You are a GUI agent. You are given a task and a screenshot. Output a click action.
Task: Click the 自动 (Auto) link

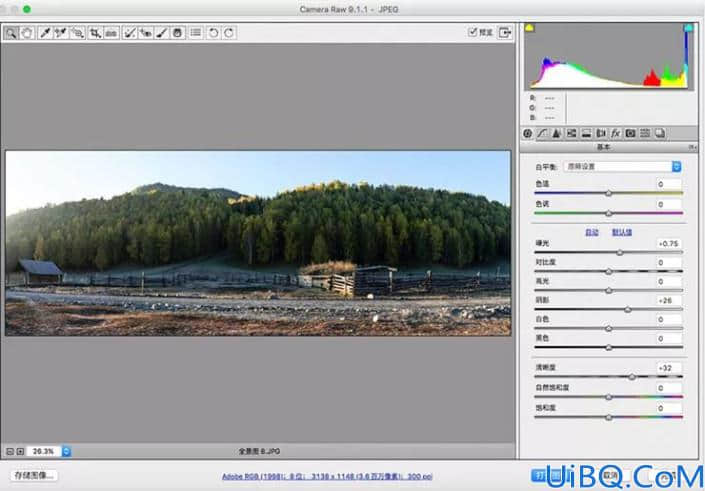[x=592, y=232]
